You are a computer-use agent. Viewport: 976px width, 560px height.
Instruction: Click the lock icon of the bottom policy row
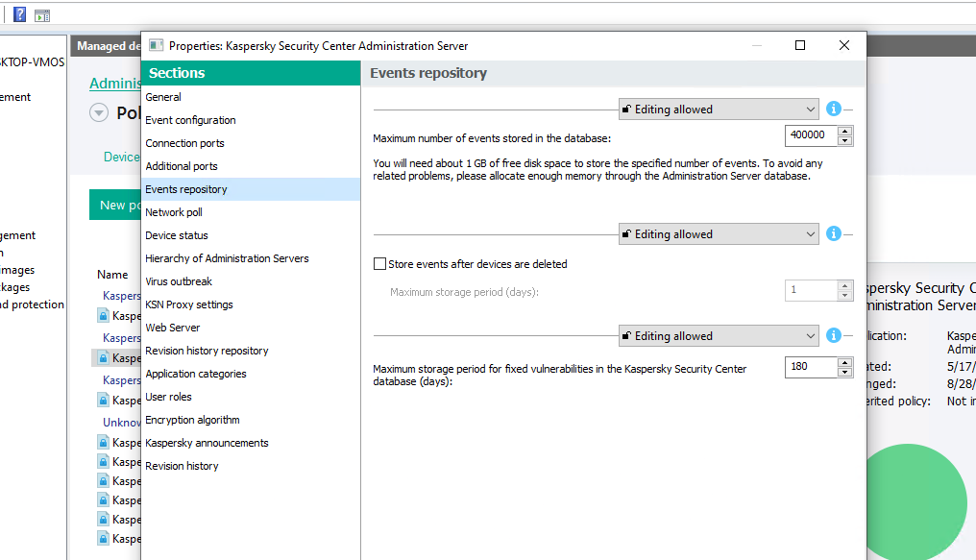point(102,539)
